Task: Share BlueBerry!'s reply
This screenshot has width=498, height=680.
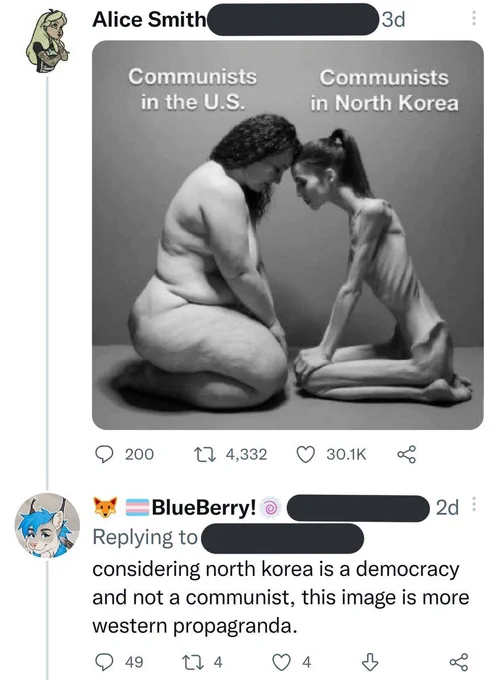Action: 459,662
